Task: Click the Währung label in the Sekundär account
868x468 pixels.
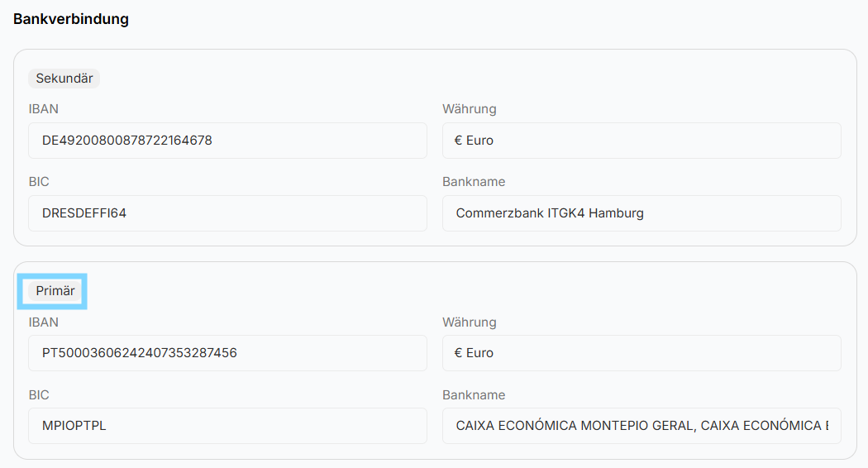Action: 469,109
